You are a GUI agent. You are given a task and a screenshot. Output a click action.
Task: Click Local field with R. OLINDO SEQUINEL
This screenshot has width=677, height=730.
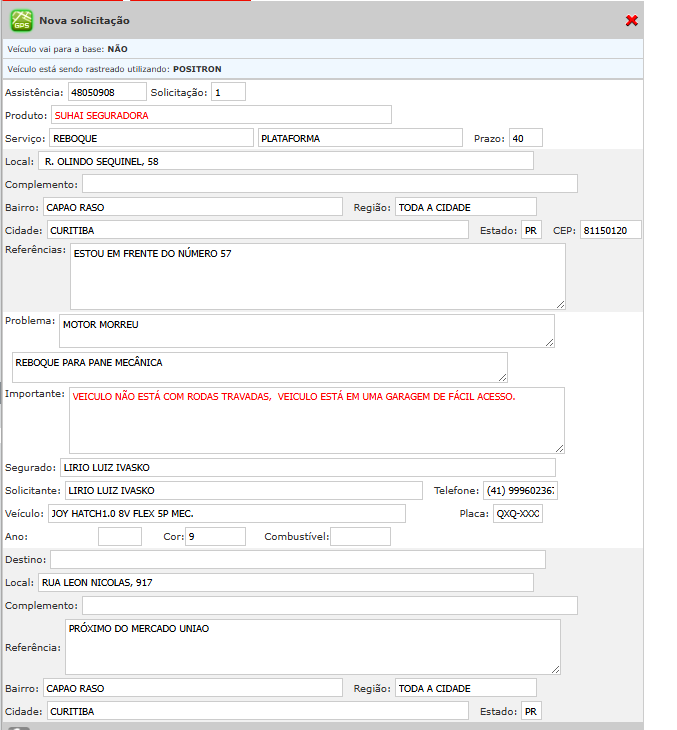[x=286, y=161]
